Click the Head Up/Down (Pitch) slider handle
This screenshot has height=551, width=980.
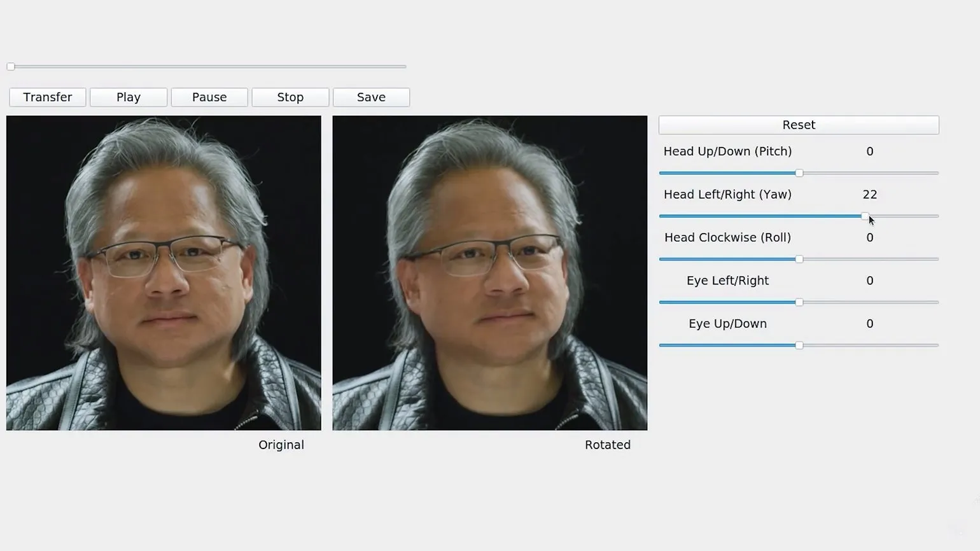tap(799, 173)
